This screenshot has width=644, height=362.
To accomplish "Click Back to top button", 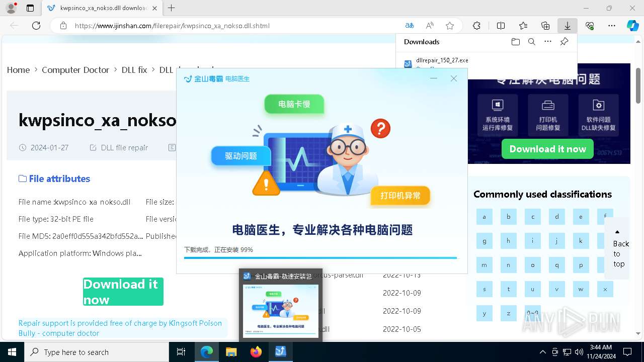I will (x=617, y=248).
